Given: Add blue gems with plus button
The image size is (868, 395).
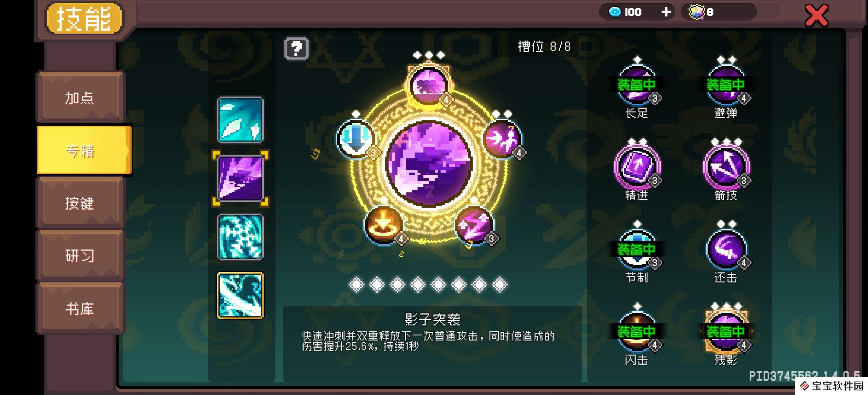Looking at the screenshot, I should coord(666,12).
